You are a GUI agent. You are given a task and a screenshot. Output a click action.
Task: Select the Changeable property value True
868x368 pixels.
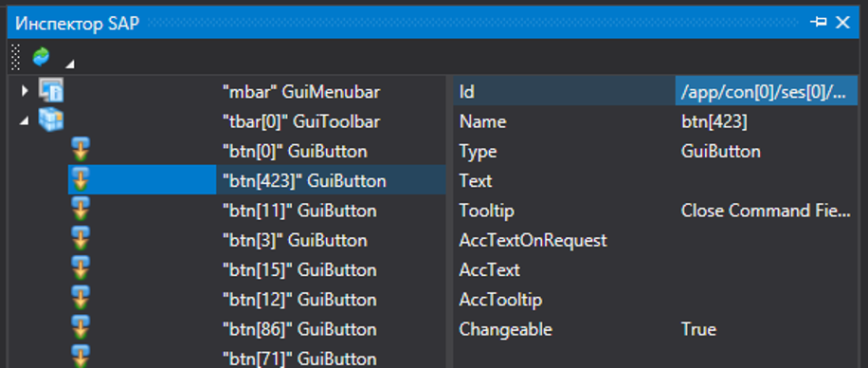click(698, 329)
